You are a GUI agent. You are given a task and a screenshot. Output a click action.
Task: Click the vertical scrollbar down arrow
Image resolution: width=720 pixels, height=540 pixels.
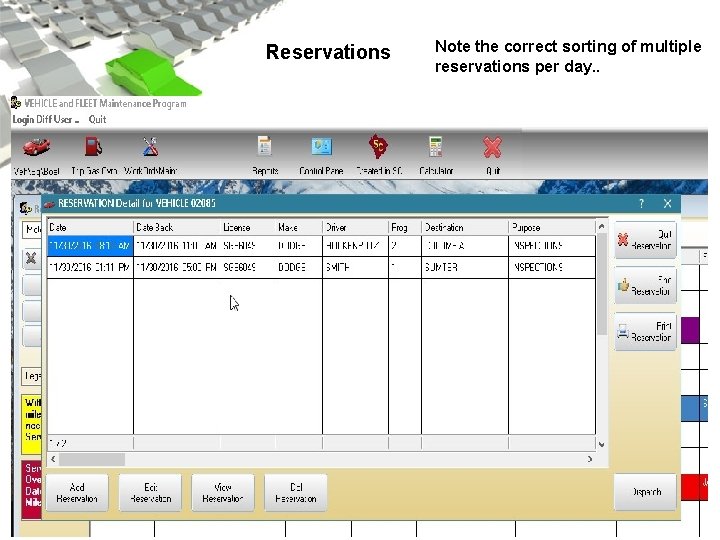point(602,444)
